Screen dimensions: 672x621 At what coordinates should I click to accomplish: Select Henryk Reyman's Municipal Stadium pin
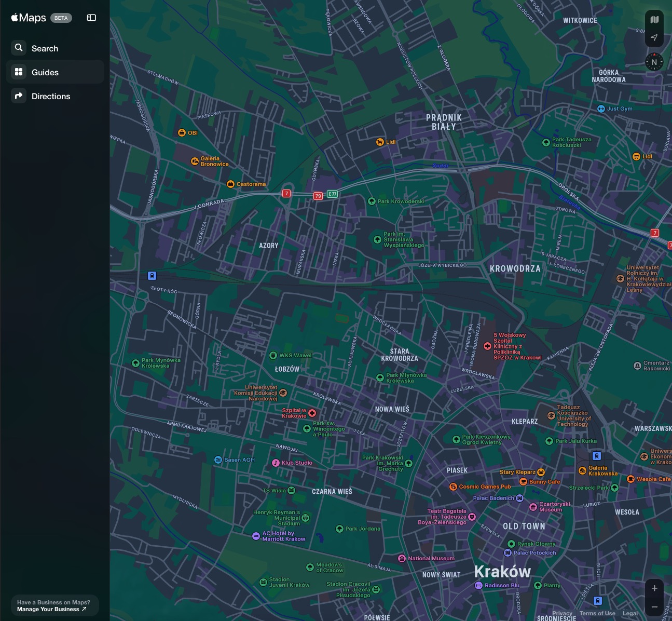(x=306, y=518)
